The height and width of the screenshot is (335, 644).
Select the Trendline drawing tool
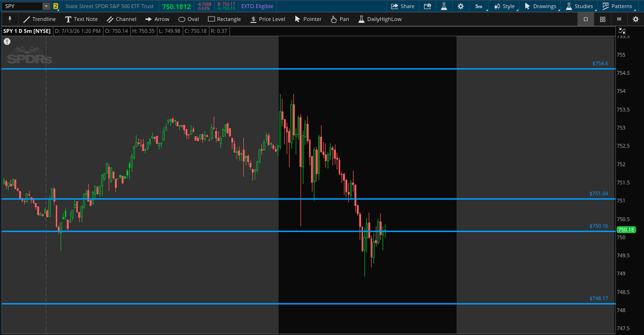pyautogui.click(x=40, y=19)
